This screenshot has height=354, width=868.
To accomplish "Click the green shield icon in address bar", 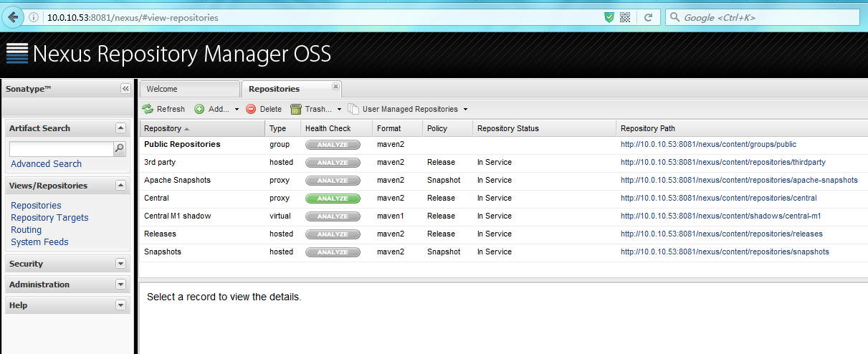I will coord(609,17).
